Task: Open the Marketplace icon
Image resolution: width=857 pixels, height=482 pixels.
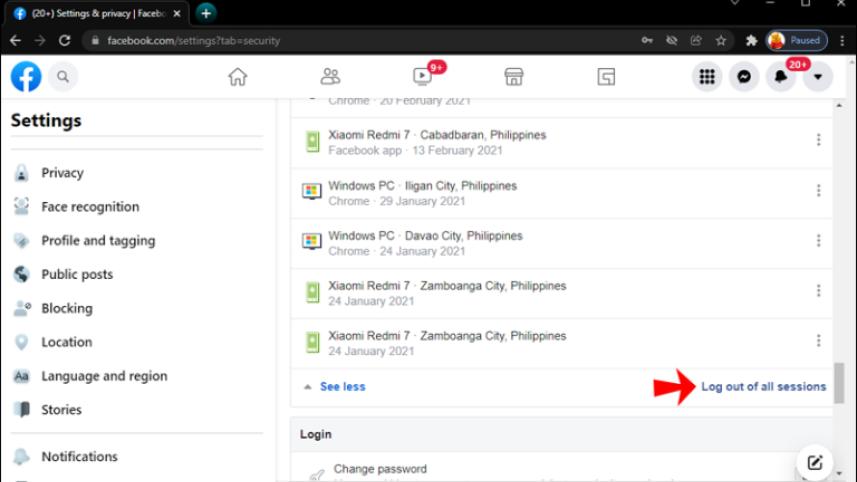Action: [514, 77]
